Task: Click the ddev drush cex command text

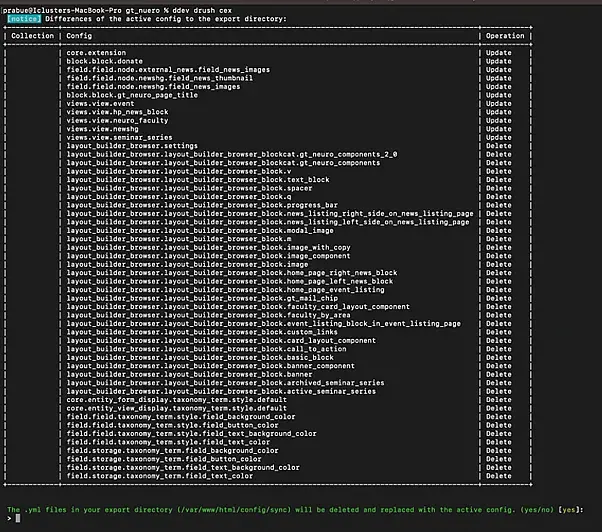Action: (x=202, y=10)
